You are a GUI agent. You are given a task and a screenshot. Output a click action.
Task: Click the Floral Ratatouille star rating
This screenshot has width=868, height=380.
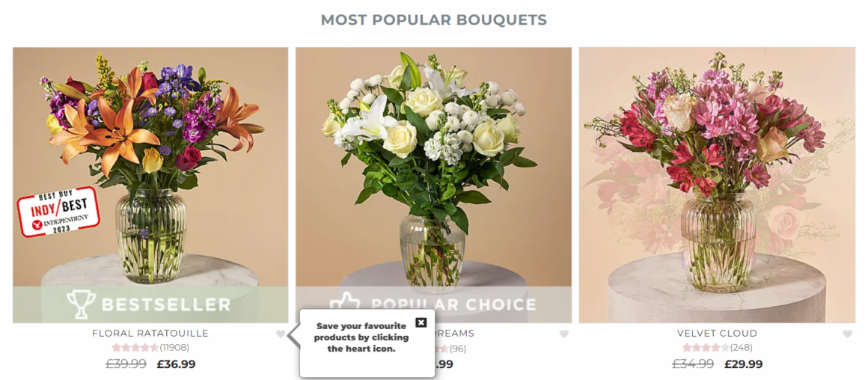(135, 348)
